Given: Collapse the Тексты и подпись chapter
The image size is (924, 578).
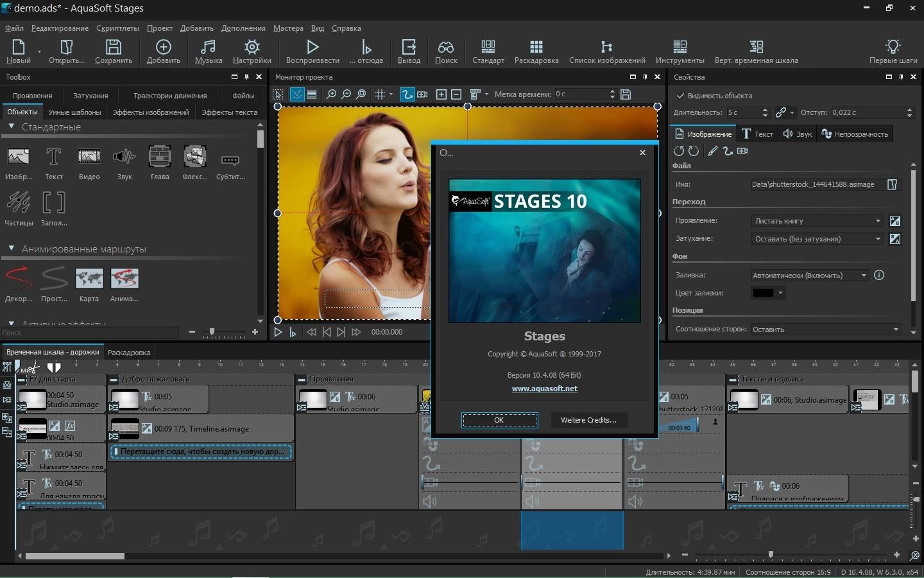Looking at the screenshot, I should 733,379.
